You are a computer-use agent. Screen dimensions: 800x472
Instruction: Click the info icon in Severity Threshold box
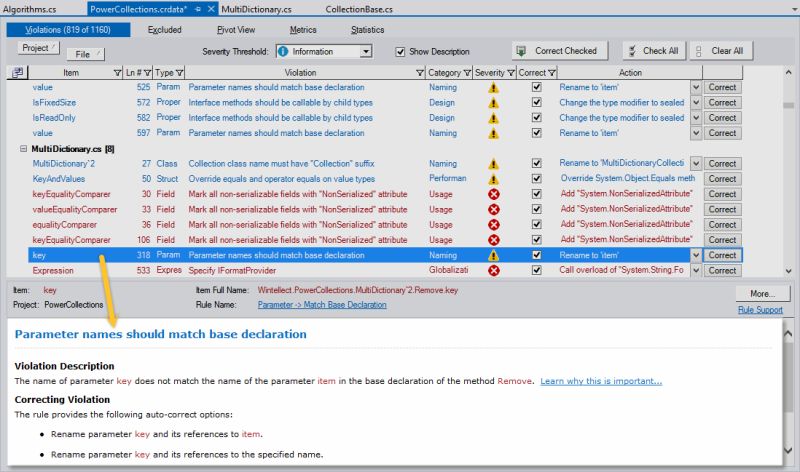tap(283, 52)
